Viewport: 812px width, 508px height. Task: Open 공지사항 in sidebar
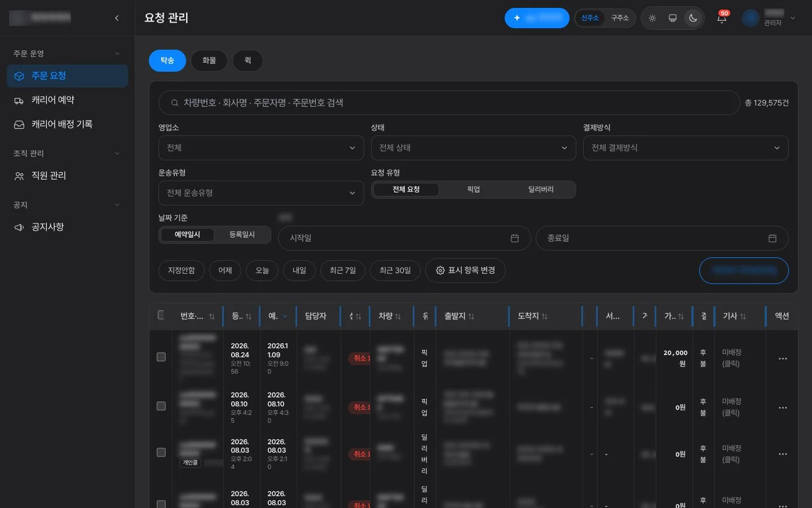pyautogui.click(x=67, y=227)
